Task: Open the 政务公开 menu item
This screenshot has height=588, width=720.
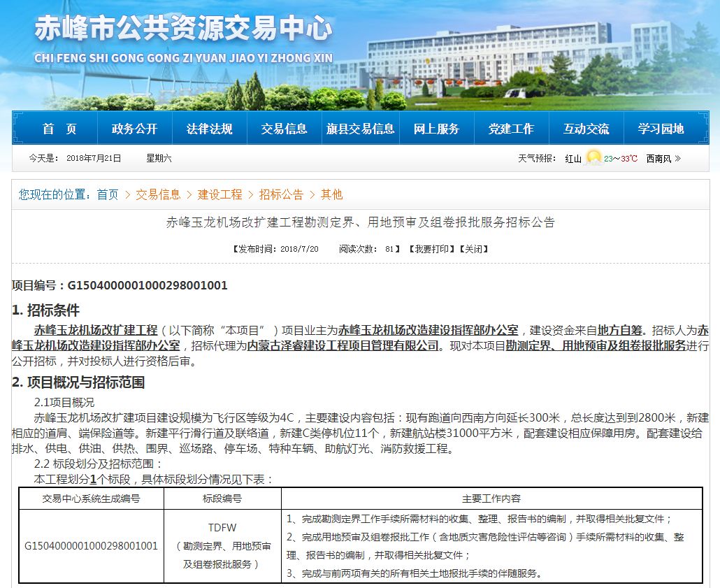Action: pyautogui.click(x=134, y=129)
